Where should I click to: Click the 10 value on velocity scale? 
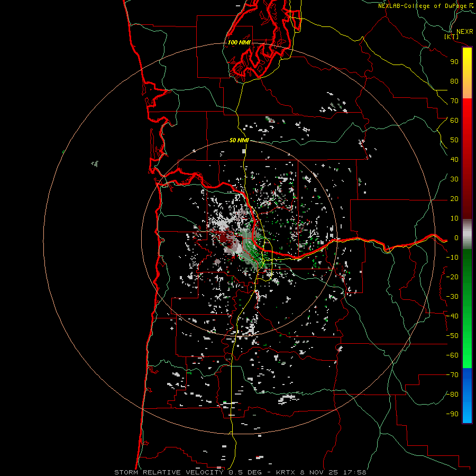(x=454, y=218)
